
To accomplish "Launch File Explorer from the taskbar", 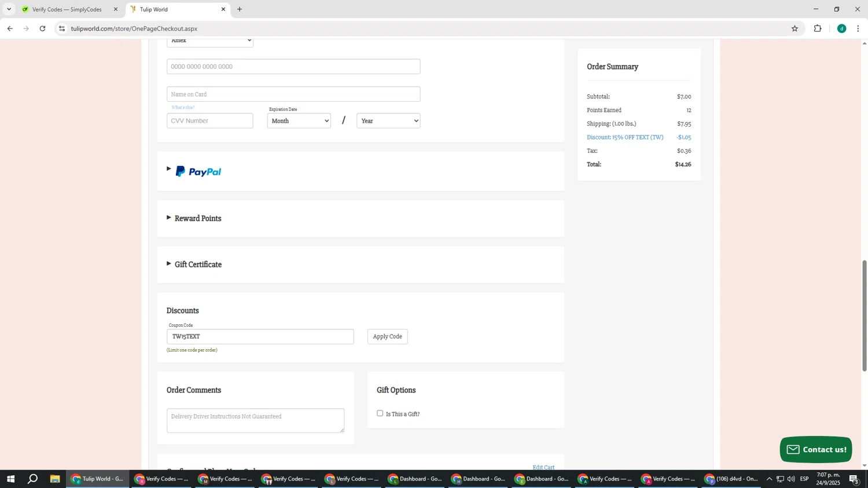I will click(x=55, y=479).
